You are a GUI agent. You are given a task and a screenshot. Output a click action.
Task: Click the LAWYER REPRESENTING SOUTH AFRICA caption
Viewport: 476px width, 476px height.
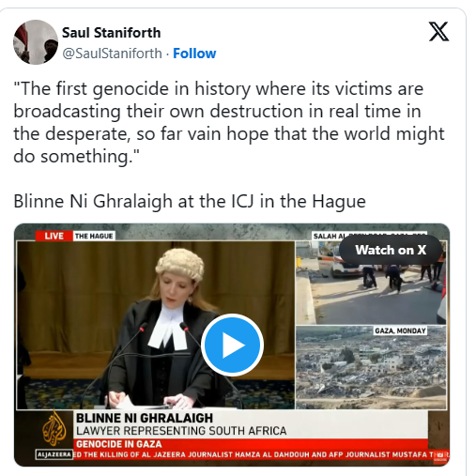tap(181, 431)
